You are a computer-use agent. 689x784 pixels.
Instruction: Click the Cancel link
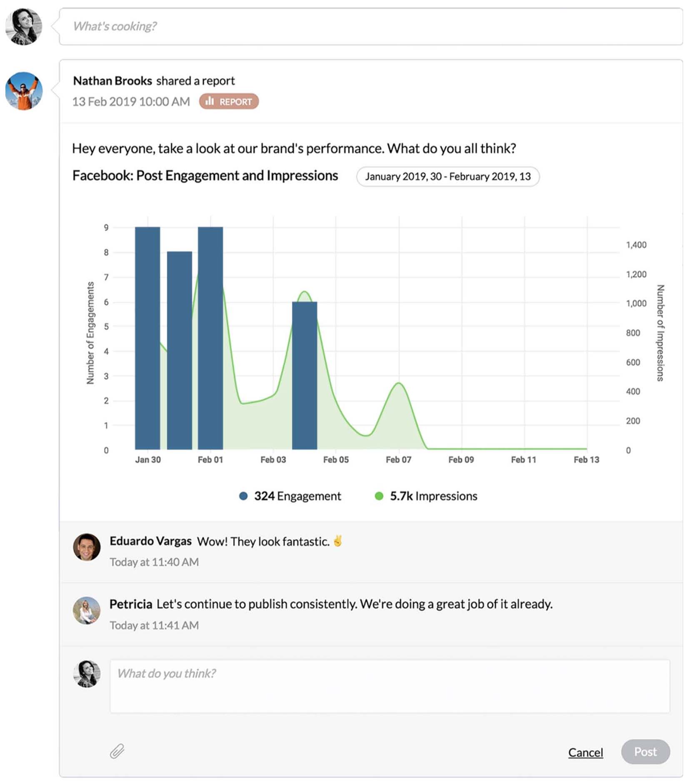(x=585, y=752)
